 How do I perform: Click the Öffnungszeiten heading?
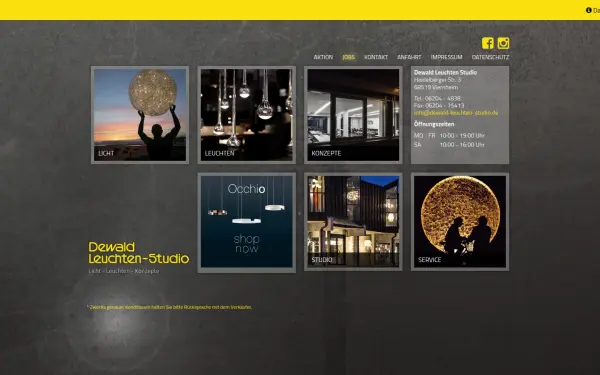[x=434, y=124]
